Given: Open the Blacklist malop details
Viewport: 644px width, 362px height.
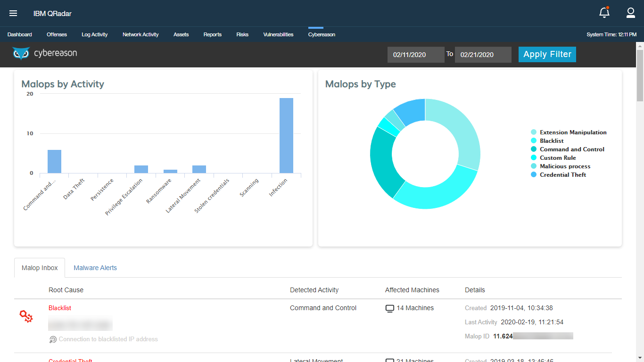Looking at the screenshot, I should tap(59, 308).
